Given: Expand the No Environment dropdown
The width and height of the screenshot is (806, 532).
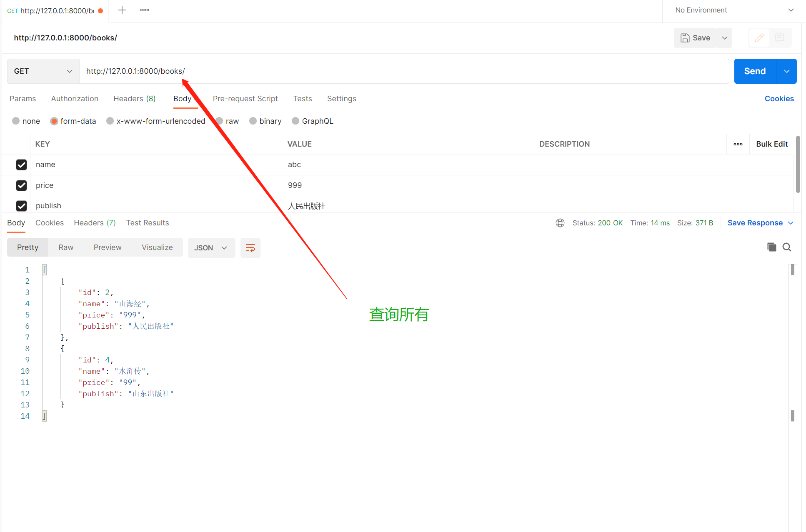Looking at the screenshot, I should [x=734, y=10].
